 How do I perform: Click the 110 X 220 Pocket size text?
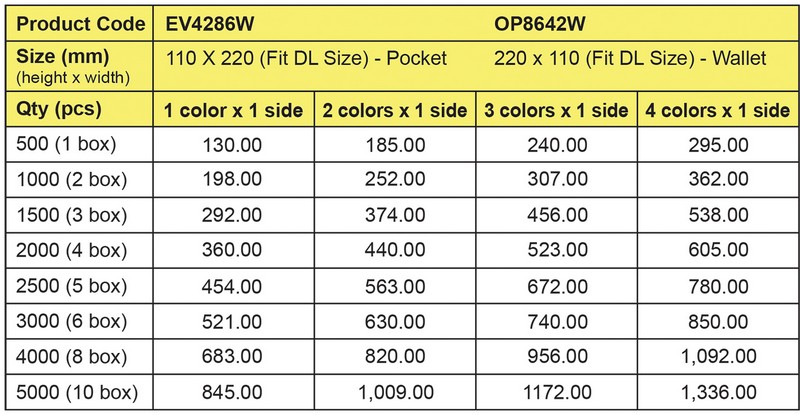[306, 58]
